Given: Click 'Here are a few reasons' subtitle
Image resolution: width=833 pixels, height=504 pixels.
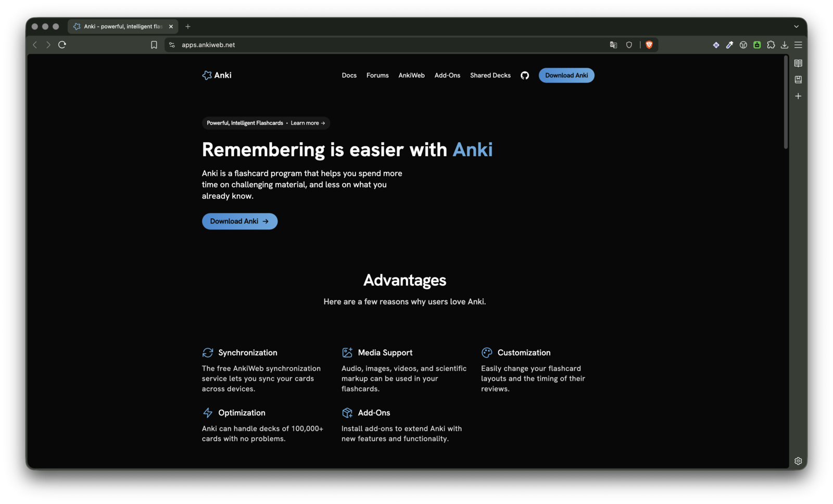Looking at the screenshot, I should (x=405, y=302).
